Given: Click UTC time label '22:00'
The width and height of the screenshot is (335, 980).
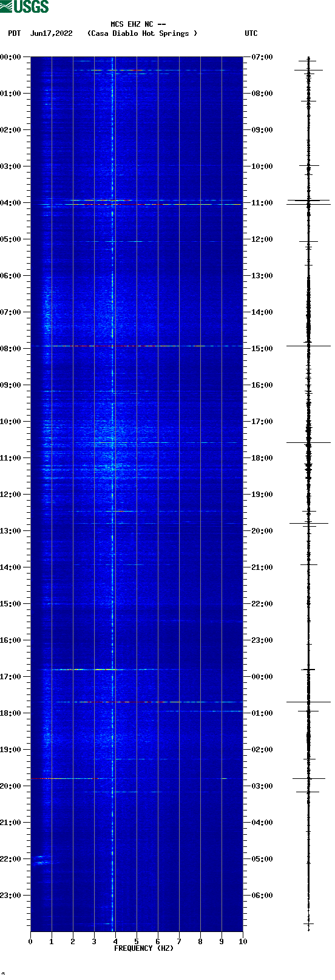Looking at the screenshot, I should tap(262, 604).
